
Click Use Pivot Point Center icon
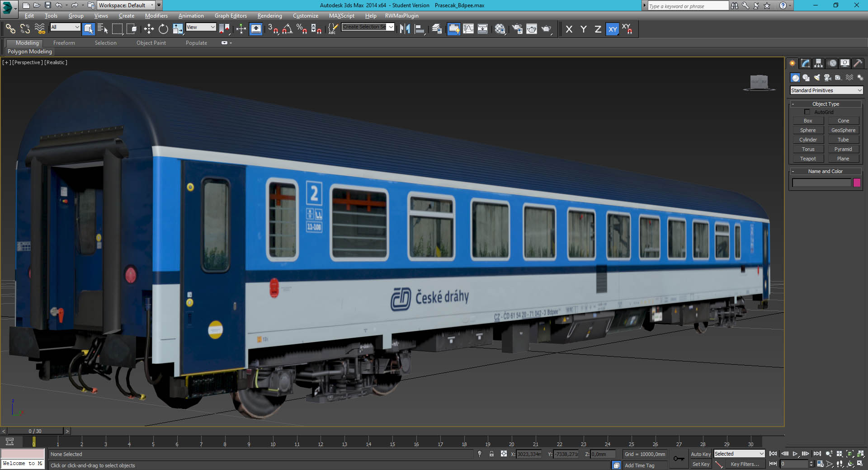224,29
